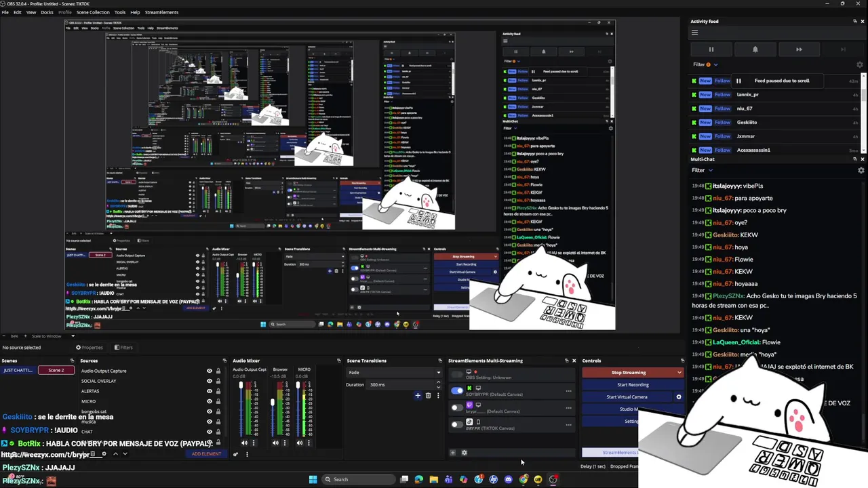Open source Filters
Image resolution: width=868 pixels, height=488 pixels.
tap(123, 348)
